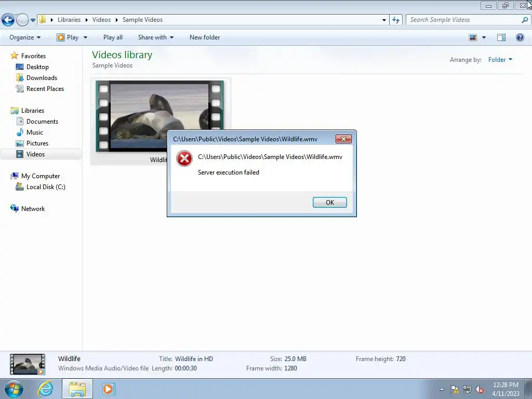Refresh the Sample Videos folder
532x399 pixels.
tap(395, 20)
